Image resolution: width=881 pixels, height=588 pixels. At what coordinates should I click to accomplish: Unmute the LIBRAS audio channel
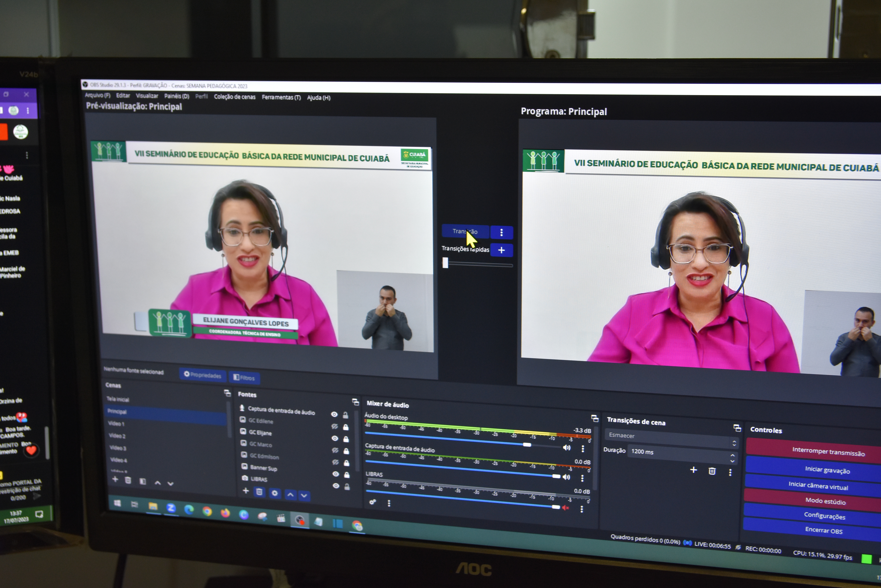pos(566,508)
